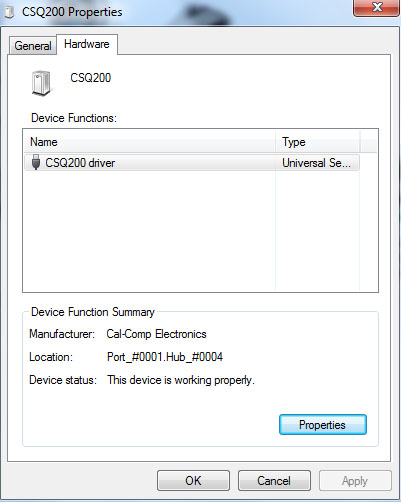Viewport: 401px width, 502px height.
Task: Sort by the Type column header
Action: [x=318, y=142]
